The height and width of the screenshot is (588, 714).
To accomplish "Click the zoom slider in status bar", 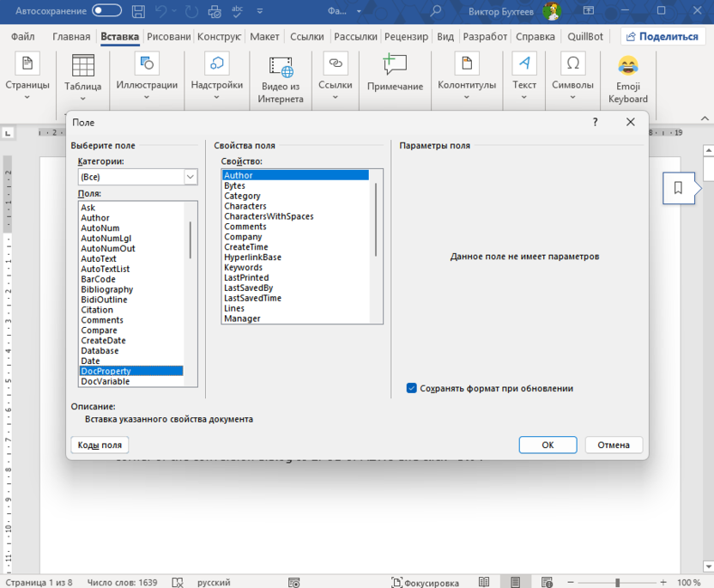I will pyautogui.click(x=617, y=582).
